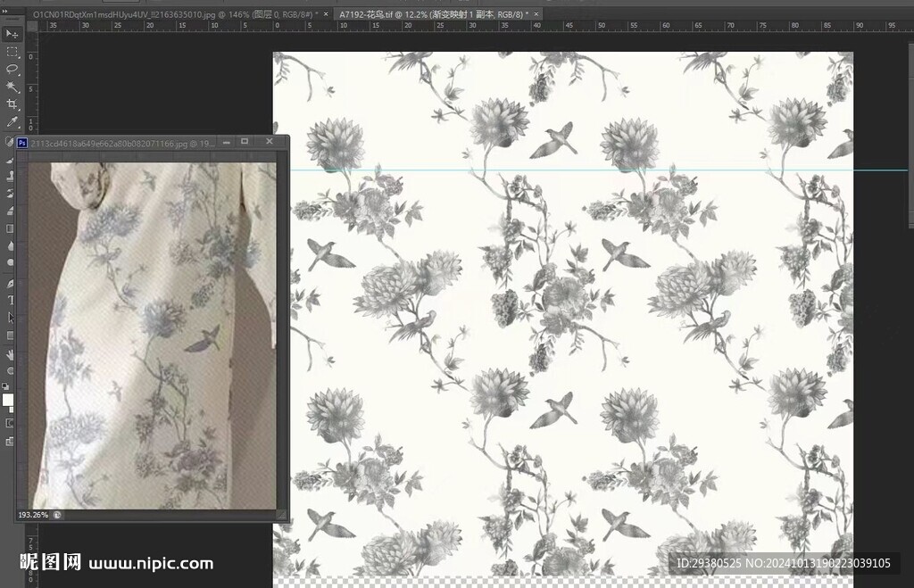Open the floating window status info icon
The width and height of the screenshot is (914, 588).
pyautogui.click(x=57, y=515)
